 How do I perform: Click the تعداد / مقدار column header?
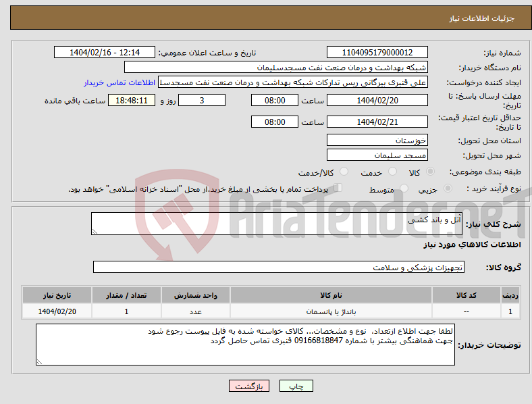point(126,295)
